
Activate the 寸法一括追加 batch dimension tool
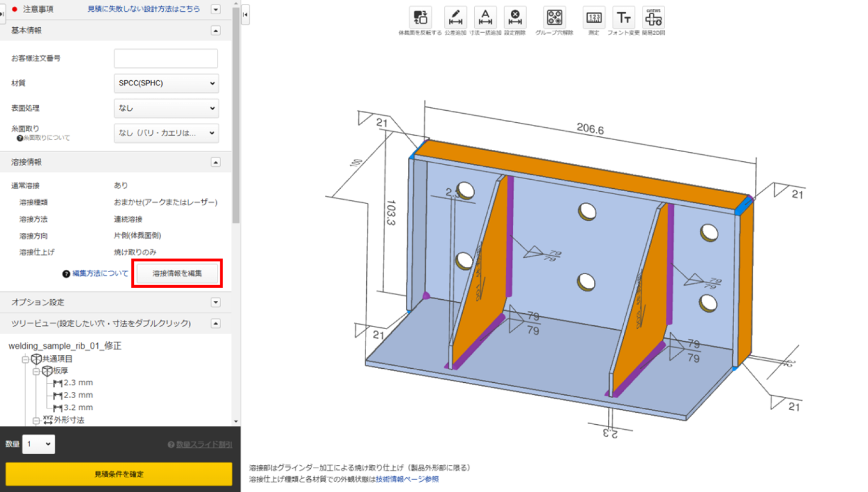485,18
